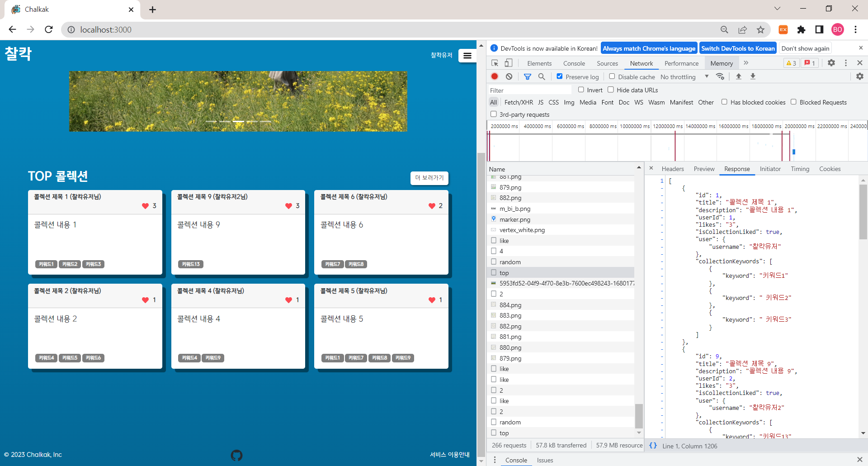Uncheck Preserve log

560,76
